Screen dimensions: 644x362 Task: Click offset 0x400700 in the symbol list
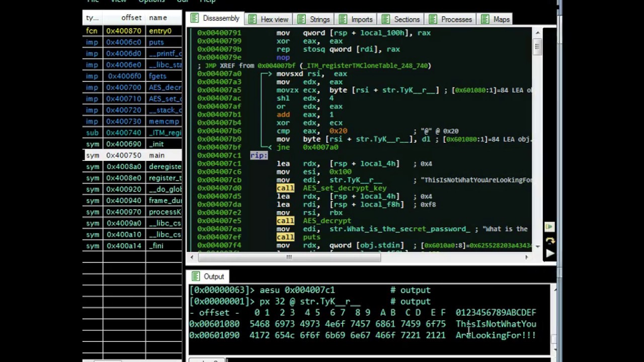tap(124, 87)
